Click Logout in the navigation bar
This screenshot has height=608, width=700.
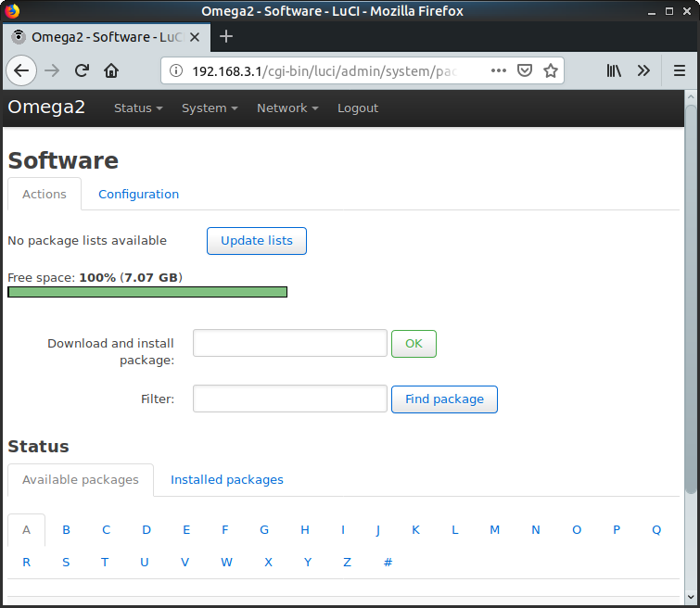[x=358, y=108]
